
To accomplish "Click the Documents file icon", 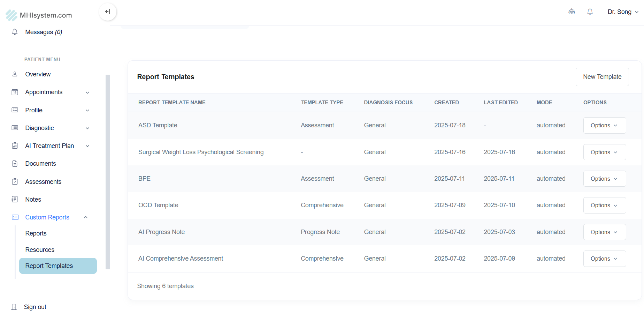I will point(15,164).
